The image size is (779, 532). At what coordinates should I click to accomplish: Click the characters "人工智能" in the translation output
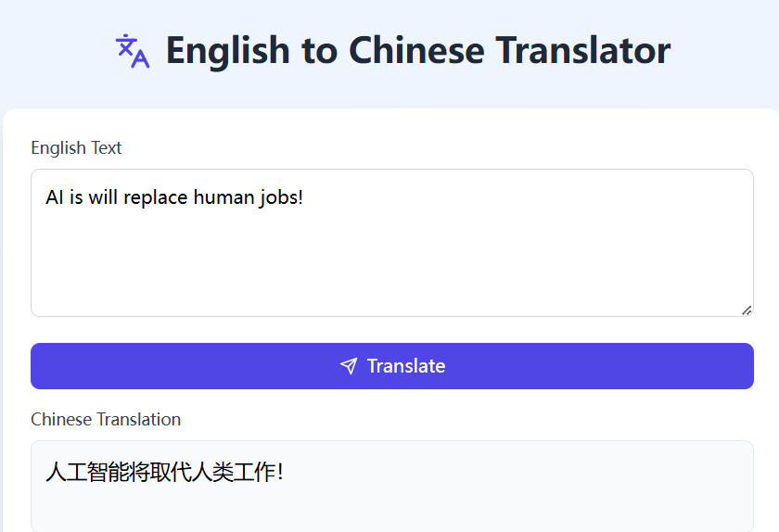click(x=87, y=472)
